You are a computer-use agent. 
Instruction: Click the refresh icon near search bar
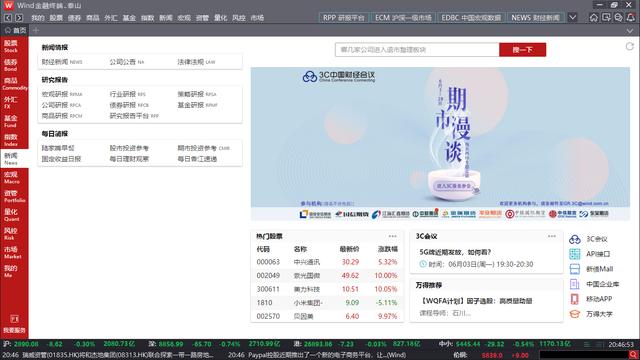630,47
